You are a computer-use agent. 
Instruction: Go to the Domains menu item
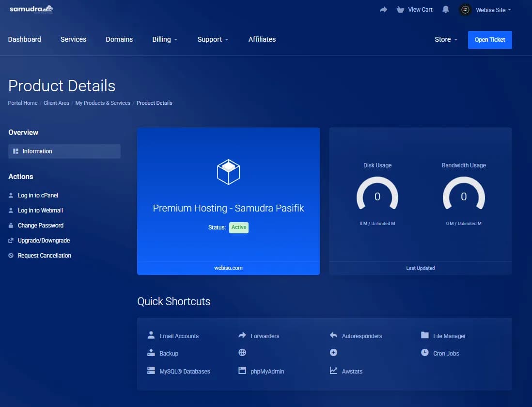point(119,40)
